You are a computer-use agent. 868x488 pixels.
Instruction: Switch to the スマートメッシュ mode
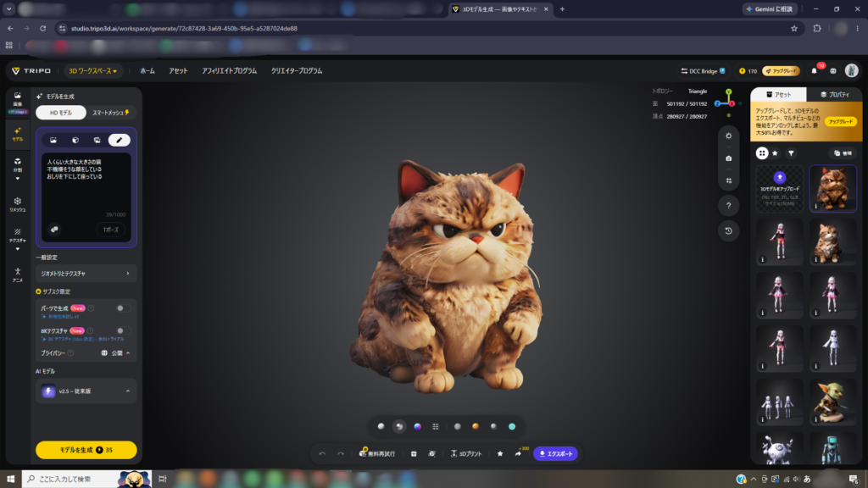(111, 113)
